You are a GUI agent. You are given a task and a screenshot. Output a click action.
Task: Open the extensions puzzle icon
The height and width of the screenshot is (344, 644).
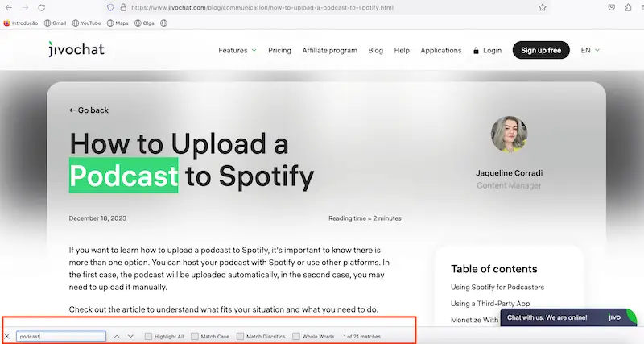pos(628,7)
